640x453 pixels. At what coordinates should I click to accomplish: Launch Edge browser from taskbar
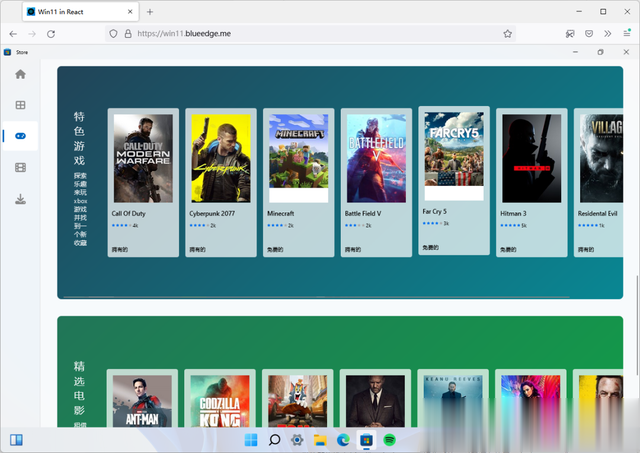pos(343,440)
